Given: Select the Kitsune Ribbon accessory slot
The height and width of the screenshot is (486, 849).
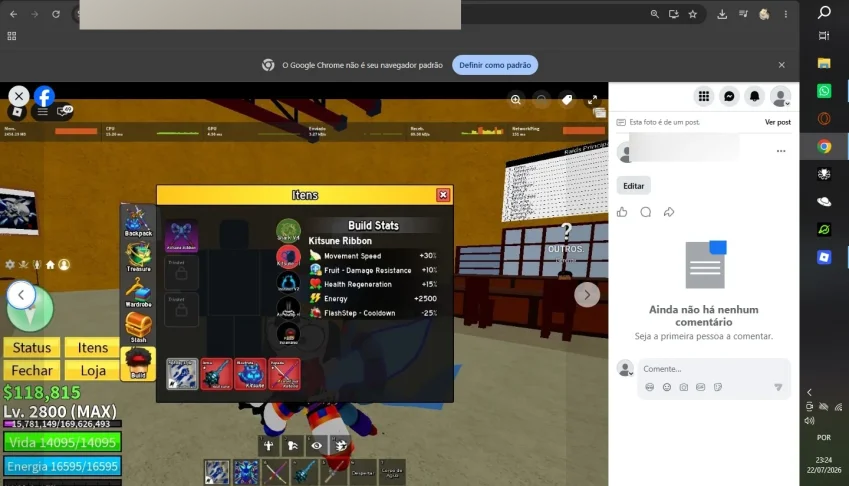Looking at the screenshot, I should click(x=181, y=236).
